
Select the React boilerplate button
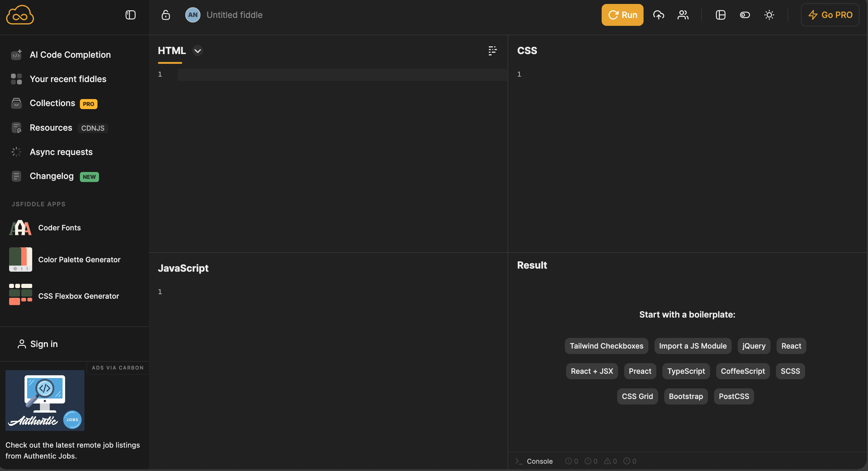pyautogui.click(x=791, y=346)
